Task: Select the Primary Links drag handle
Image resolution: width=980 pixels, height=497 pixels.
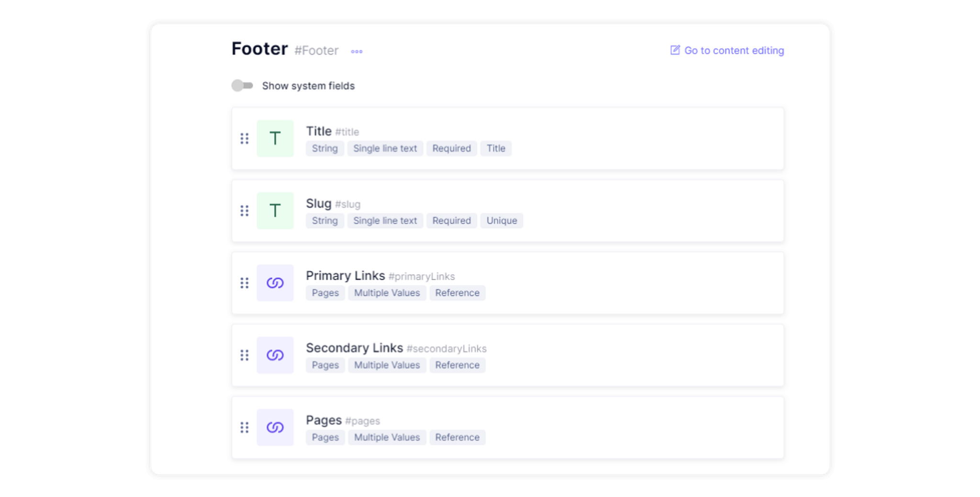Action: 245,283
